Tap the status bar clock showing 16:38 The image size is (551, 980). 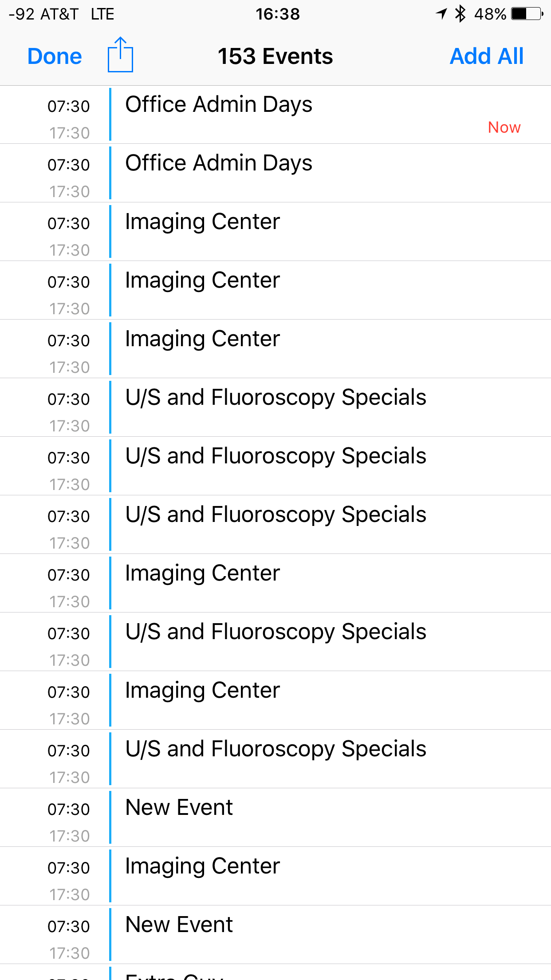tap(278, 14)
